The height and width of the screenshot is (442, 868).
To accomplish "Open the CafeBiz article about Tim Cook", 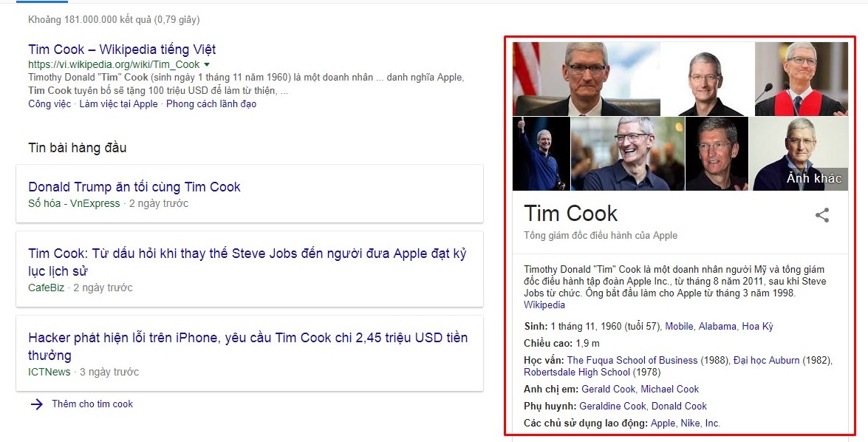I will pyautogui.click(x=247, y=262).
